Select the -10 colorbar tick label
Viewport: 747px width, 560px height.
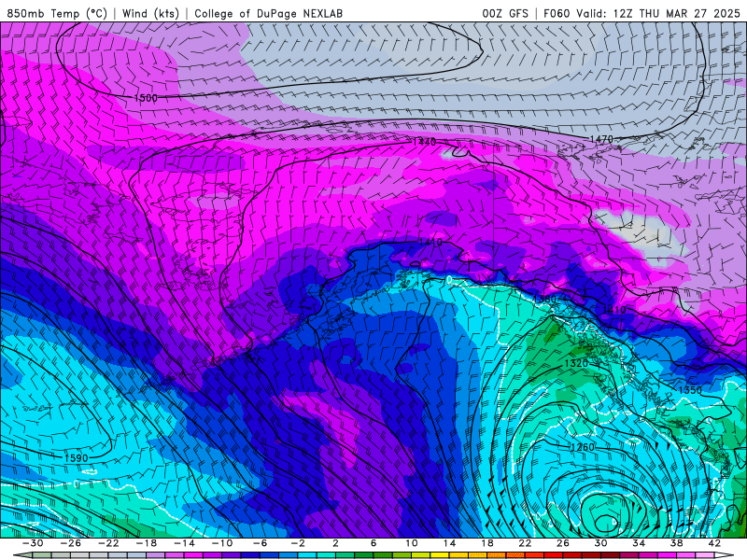(x=222, y=543)
